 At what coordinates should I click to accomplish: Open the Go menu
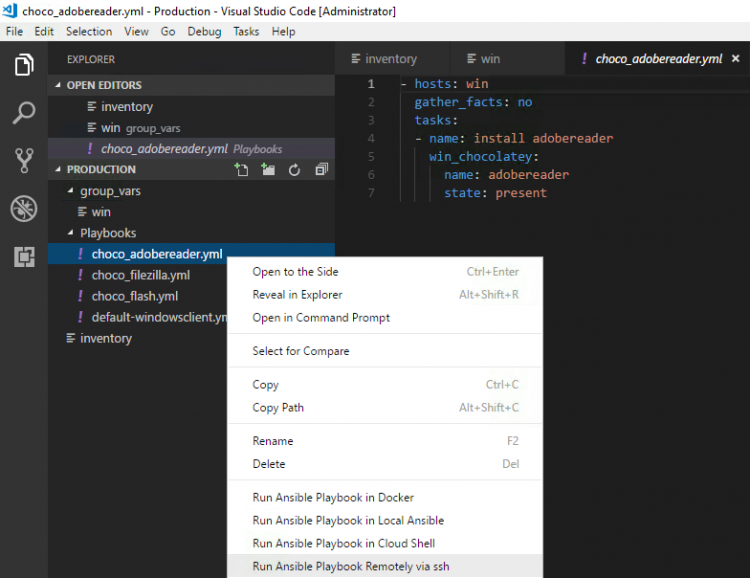coord(168,32)
